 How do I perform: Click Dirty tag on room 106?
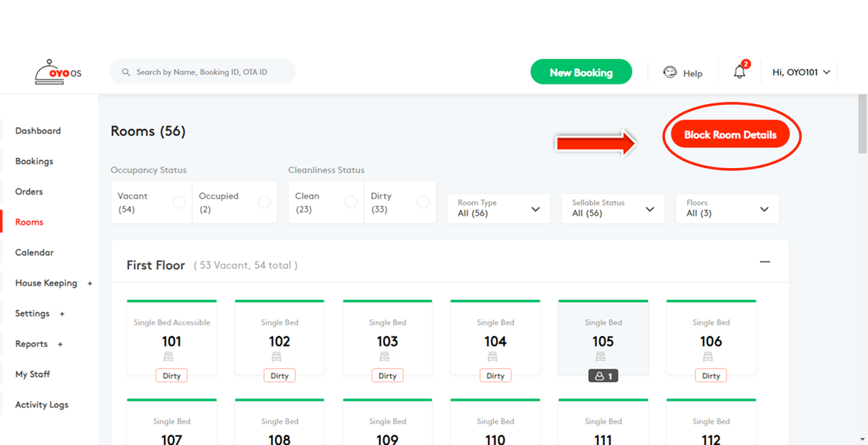(711, 376)
